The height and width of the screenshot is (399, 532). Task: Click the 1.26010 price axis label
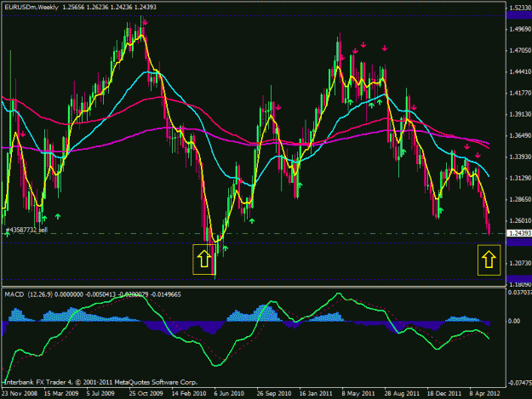(520, 220)
